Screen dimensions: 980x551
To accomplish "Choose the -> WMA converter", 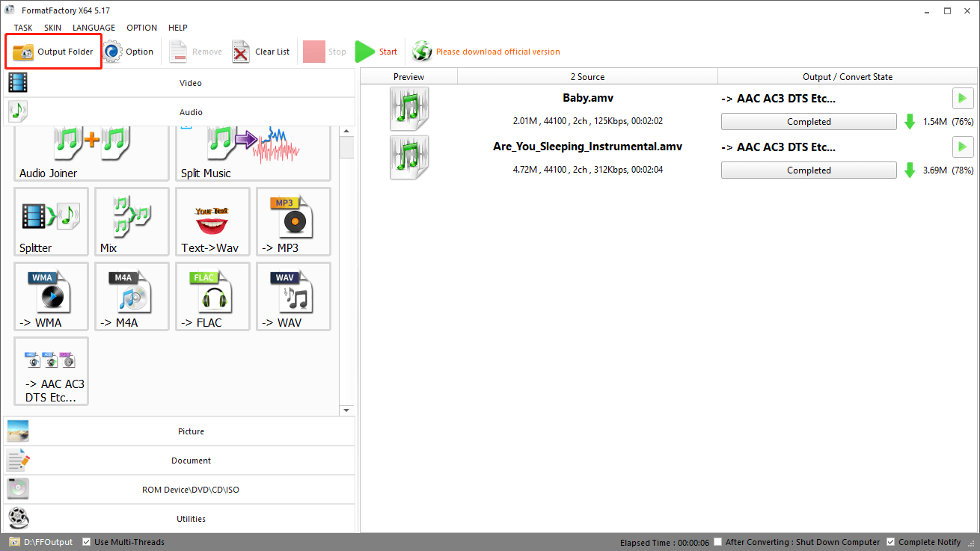I will coord(51,296).
